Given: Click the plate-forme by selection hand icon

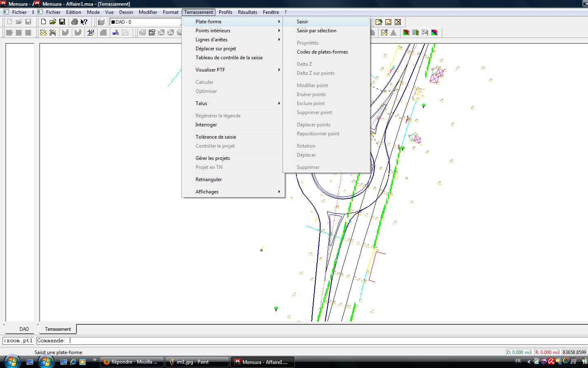Looking at the screenshot, I should tap(53, 33).
